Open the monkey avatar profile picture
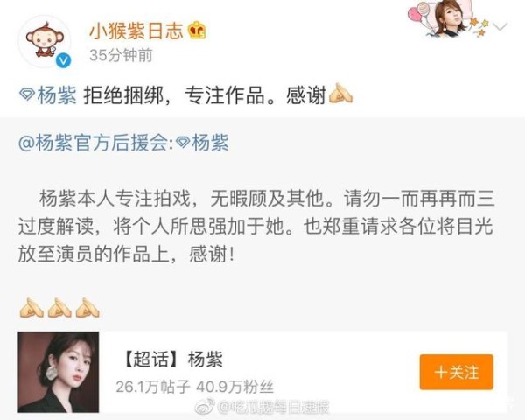The width and height of the screenshot is (525, 420). tap(45, 41)
